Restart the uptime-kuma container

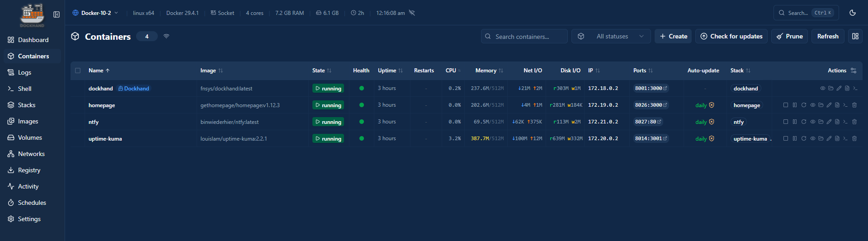pos(804,138)
